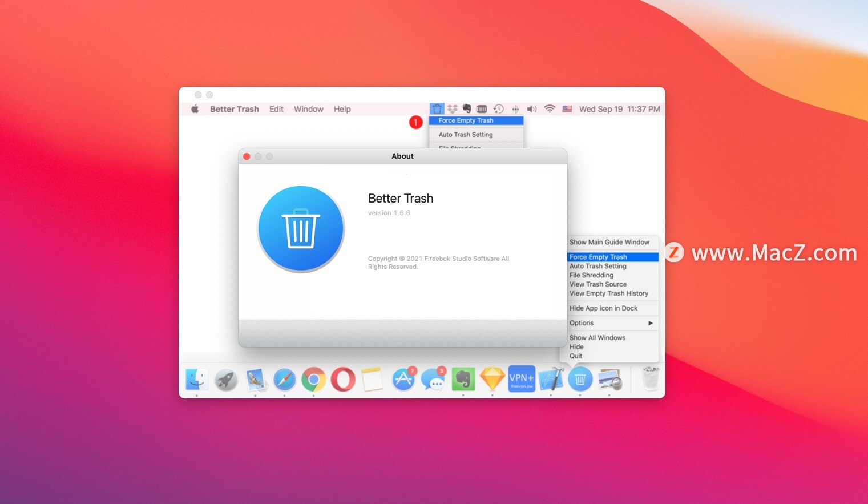Open the Apple logo menu
This screenshot has width=868, height=504.
(x=195, y=109)
